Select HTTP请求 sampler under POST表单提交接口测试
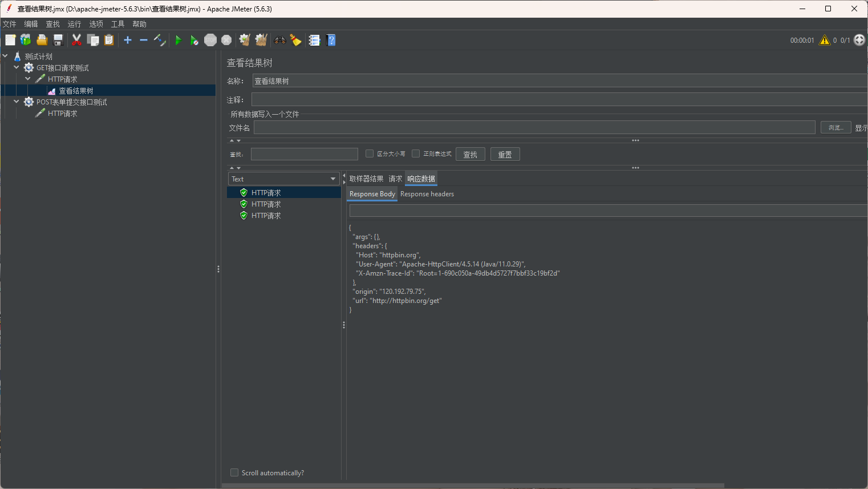868x489 pixels. tap(62, 114)
